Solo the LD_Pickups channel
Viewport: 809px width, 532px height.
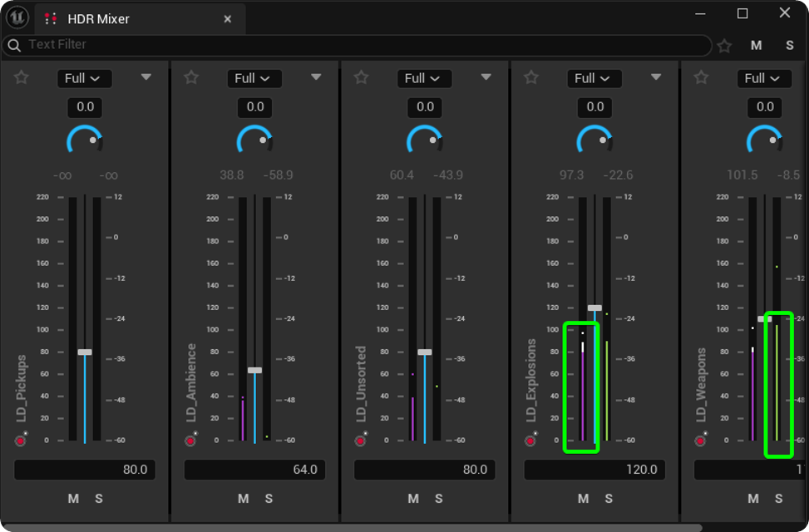click(99, 499)
